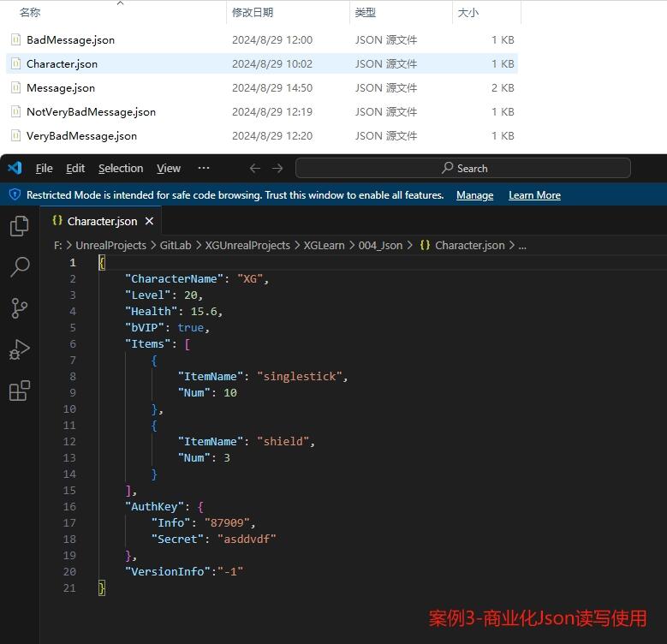This screenshot has height=644, width=667.
Task: Select VeryBadMessage.json in the file list
Action: (x=81, y=136)
